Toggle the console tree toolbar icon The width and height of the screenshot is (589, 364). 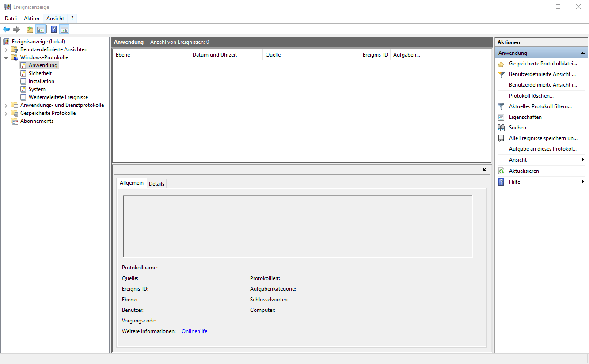click(x=41, y=29)
